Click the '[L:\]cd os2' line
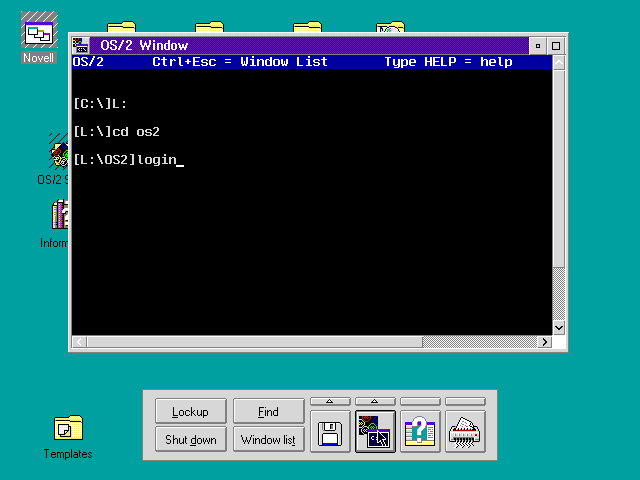 click(116, 132)
